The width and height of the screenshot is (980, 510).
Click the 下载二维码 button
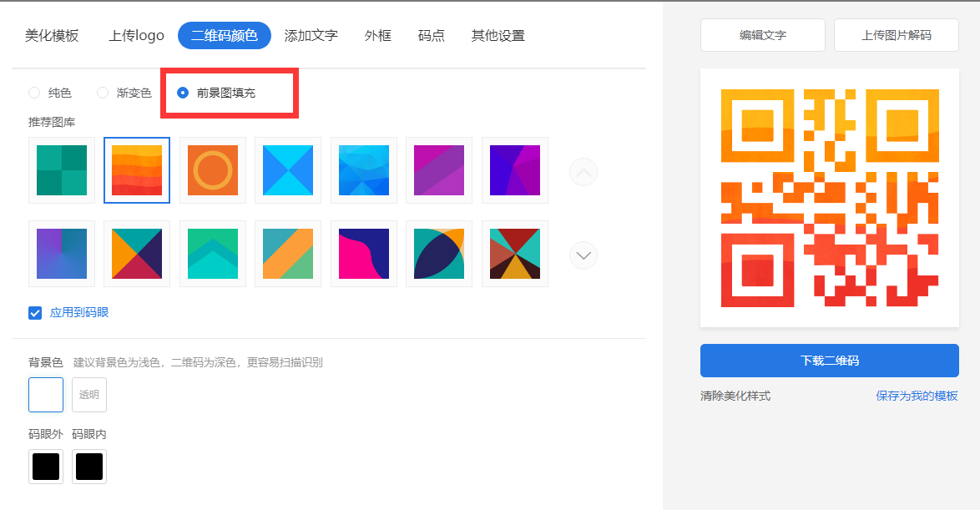click(830, 361)
